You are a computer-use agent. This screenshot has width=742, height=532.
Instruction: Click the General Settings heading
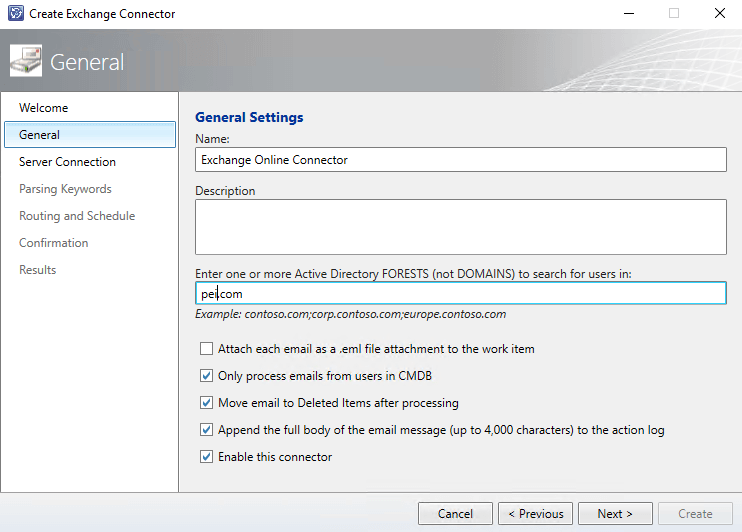249,117
